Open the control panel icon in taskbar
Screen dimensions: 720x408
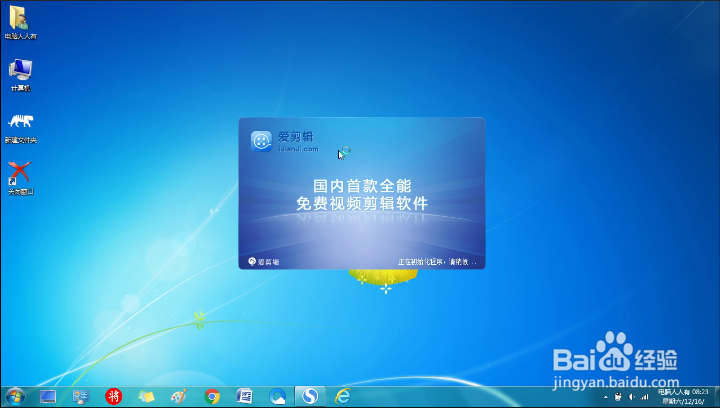coord(81,397)
